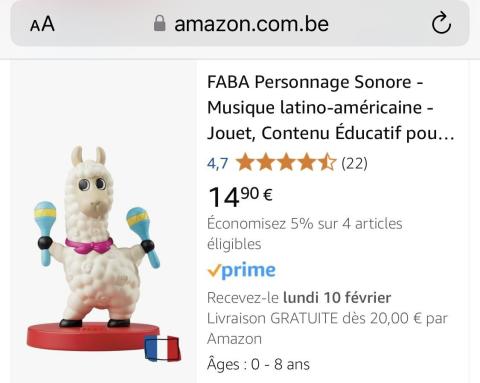This screenshot has width=480, height=383.
Task: Open the (22) customer reviews count
Action: [x=354, y=163]
